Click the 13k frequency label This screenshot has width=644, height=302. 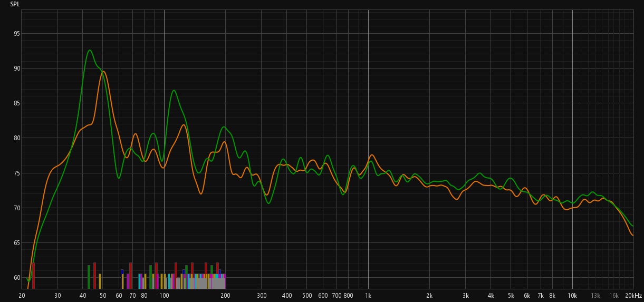pyautogui.click(x=595, y=296)
